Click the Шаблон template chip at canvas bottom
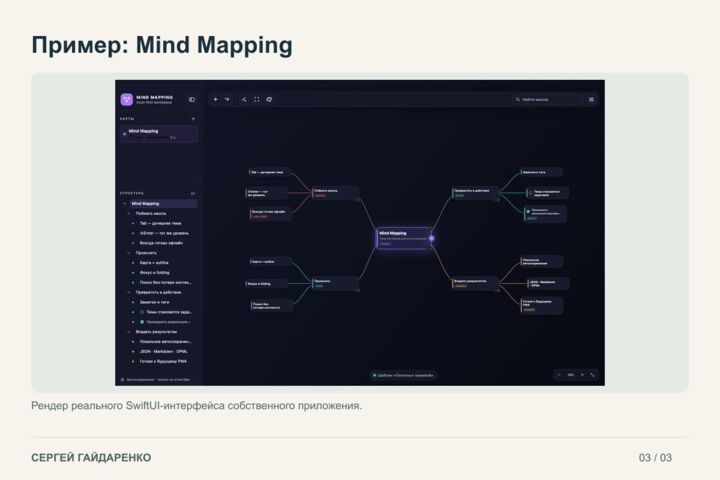This screenshot has height=480, width=720. pos(403,375)
